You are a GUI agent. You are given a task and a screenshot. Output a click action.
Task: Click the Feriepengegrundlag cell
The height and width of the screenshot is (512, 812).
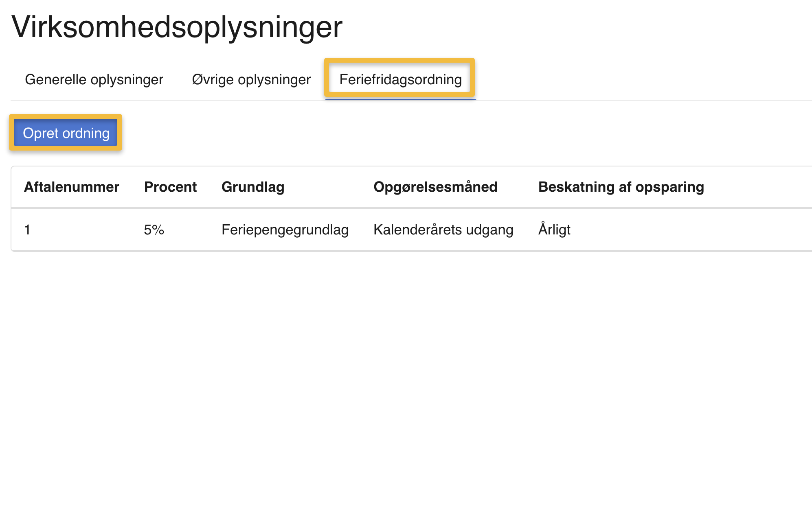(x=285, y=230)
